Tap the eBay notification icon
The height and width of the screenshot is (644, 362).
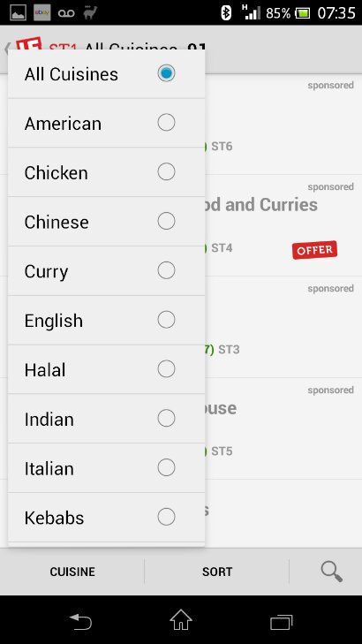click(42, 12)
